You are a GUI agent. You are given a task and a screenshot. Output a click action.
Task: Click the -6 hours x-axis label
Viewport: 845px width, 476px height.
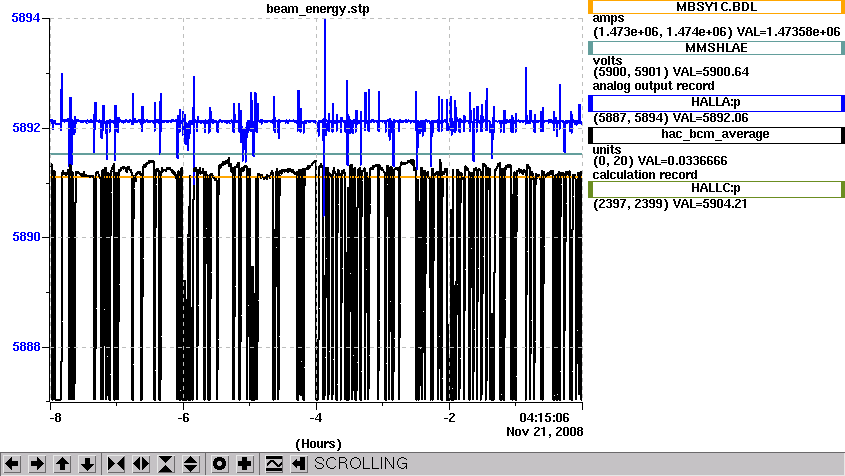pos(183,418)
